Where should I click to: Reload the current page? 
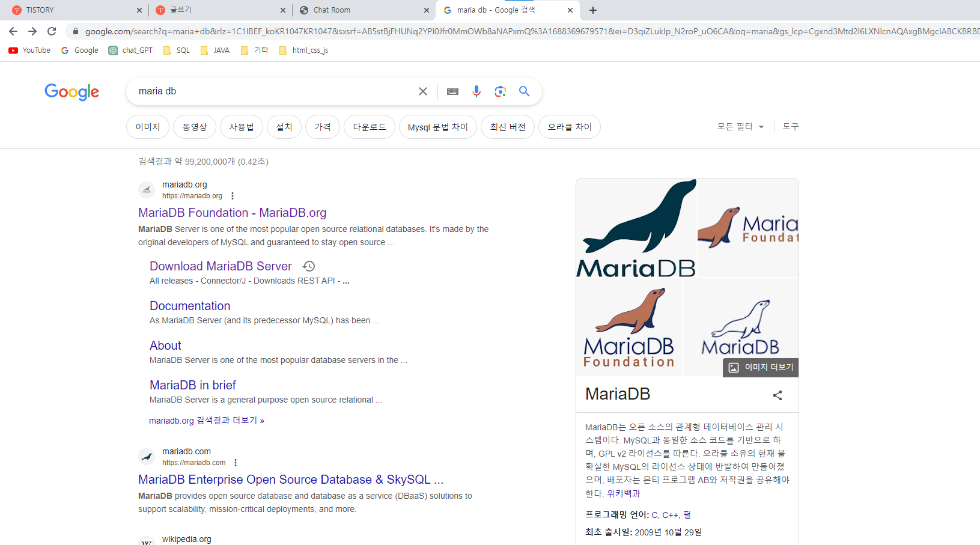[52, 31]
